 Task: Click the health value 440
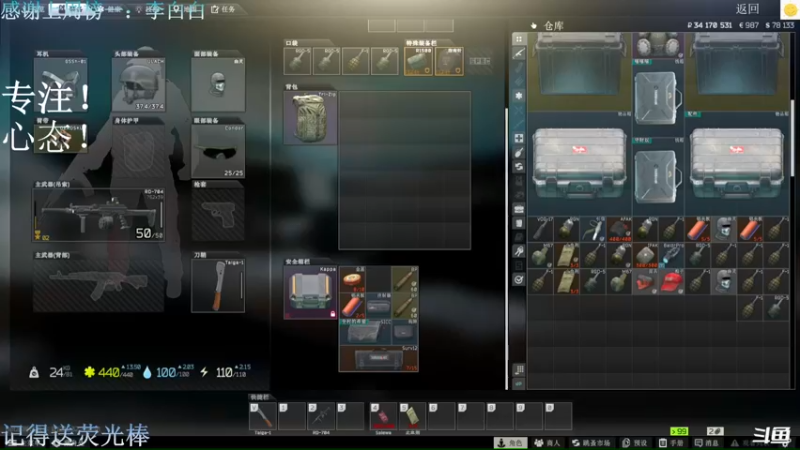(109, 372)
